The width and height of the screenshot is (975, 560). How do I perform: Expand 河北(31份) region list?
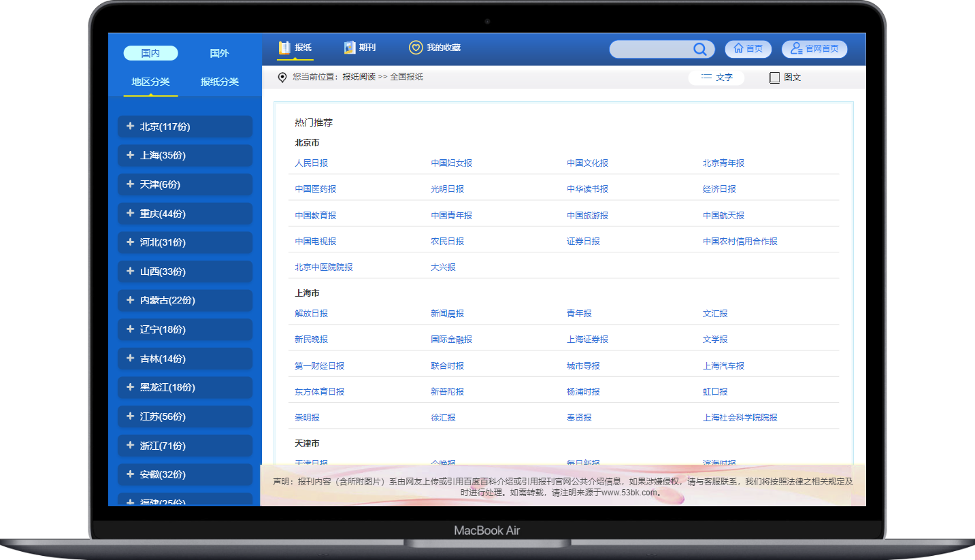185,242
